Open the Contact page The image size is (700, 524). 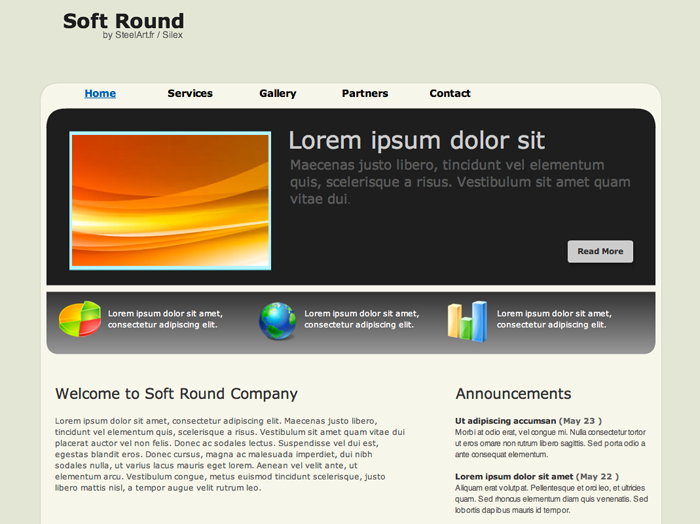pos(450,93)
